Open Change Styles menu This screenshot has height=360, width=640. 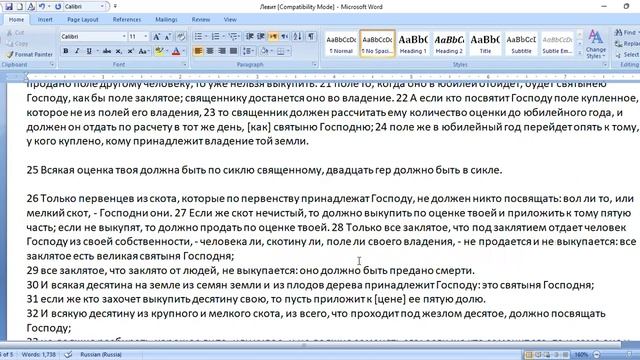[x=596, y=44]
